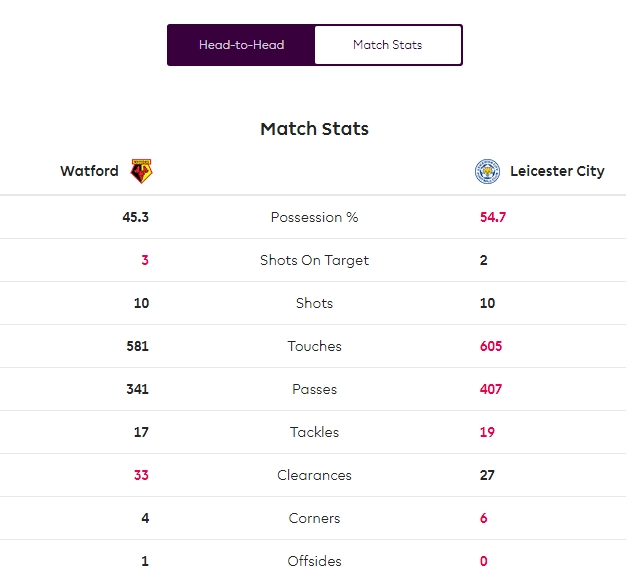The image size is (626, 582).
Task: Click the Match Stats heading
Action: (314, 129)
